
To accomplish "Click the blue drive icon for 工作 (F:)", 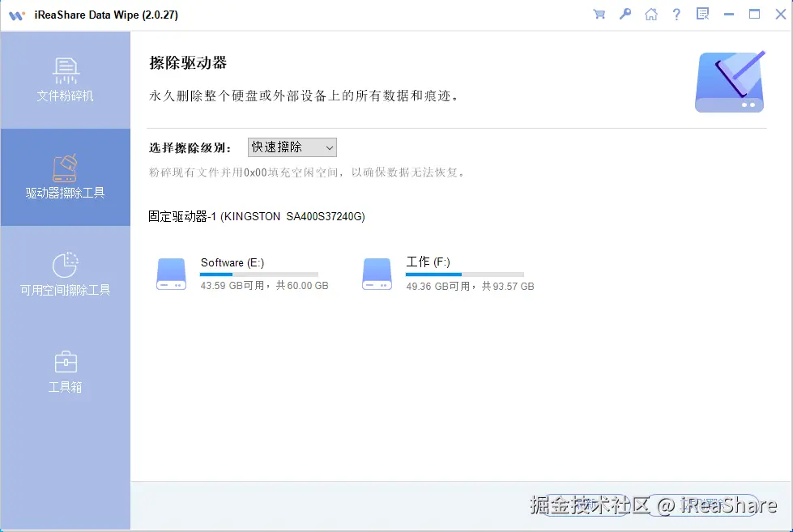I will [376, 273].
